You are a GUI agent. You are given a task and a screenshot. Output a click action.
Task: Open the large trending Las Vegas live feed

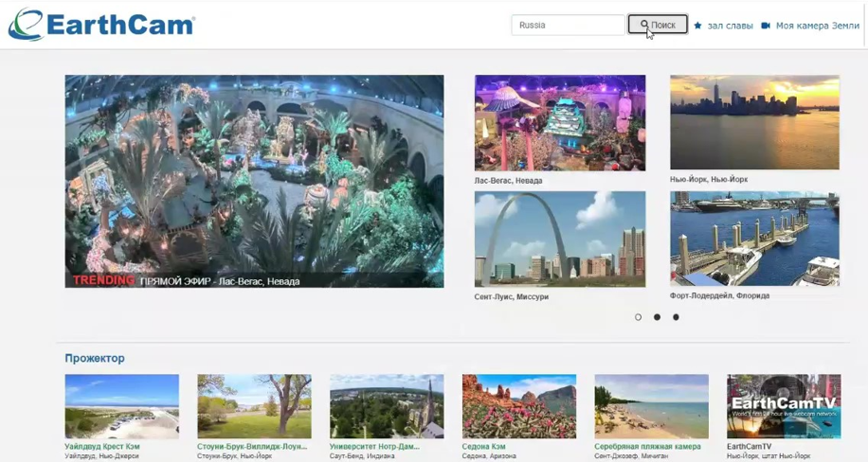tap(254, 180)
